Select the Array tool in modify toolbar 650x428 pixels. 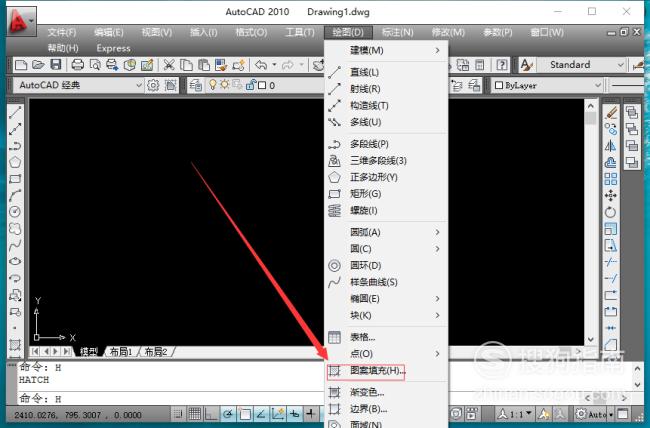click(x=611, y=179)
